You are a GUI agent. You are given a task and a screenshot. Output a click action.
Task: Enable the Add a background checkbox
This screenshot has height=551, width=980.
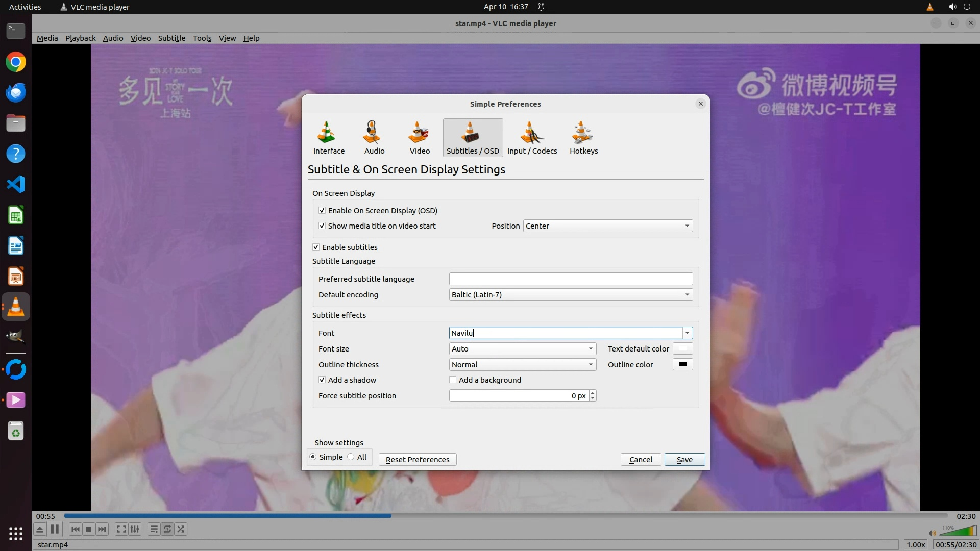[x=453, y=380]
